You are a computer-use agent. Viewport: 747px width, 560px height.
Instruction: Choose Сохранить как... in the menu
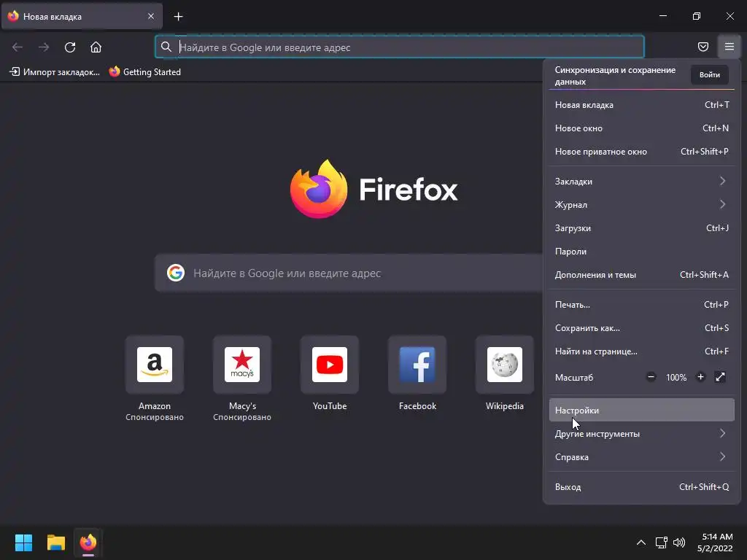coord(642,328)
